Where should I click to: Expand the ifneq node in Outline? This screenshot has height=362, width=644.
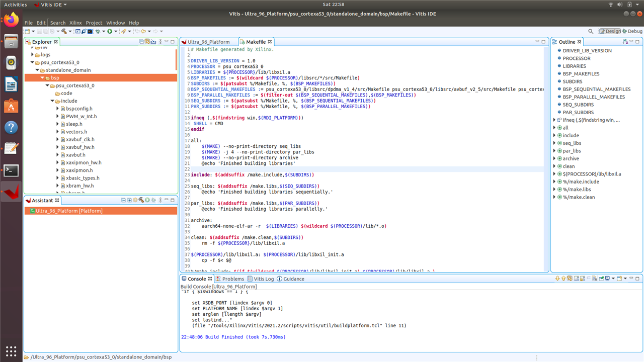(555, 120)
